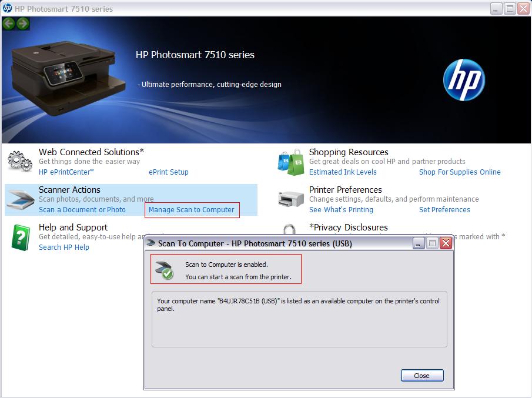Click the 'Ultimate performance, cutting-edge design' tagline

point(210,85)
